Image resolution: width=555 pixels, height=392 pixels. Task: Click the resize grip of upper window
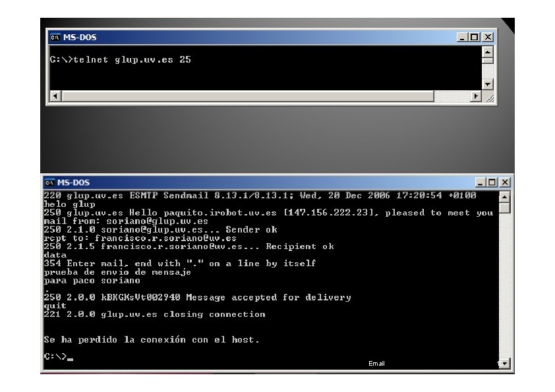[489, 97]
